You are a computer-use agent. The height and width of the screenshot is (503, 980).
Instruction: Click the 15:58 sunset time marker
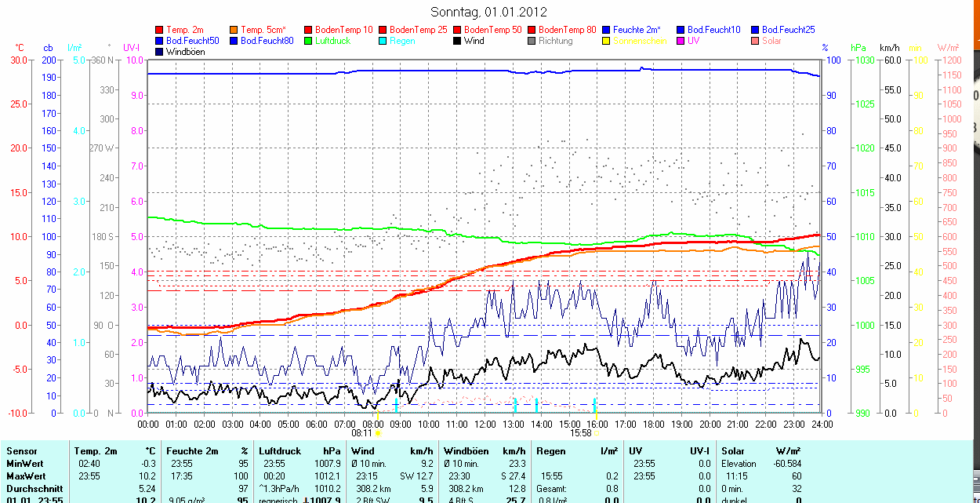tap(580, 432)
